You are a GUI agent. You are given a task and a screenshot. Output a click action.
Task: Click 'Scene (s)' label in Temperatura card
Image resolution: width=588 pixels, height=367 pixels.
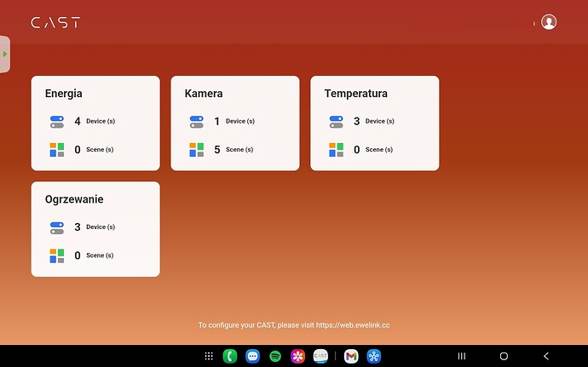tap(378, 150)
